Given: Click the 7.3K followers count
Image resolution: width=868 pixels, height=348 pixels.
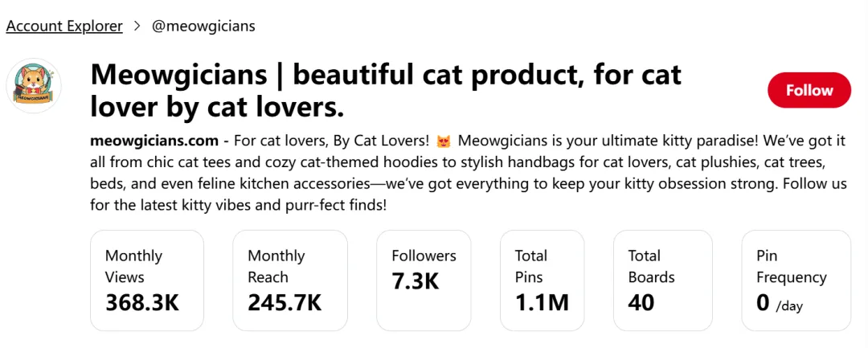Looking at the screenshot, I should (x=416, y=281).
